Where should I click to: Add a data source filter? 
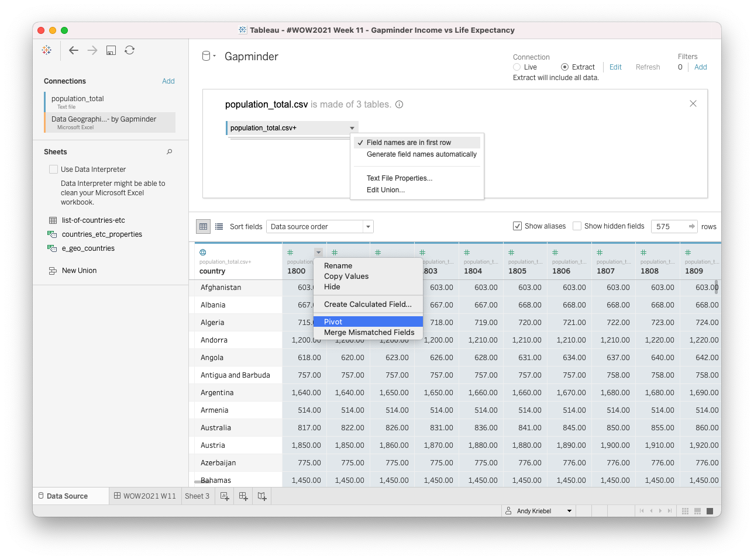pyautogui.click(x=701, y=67)
